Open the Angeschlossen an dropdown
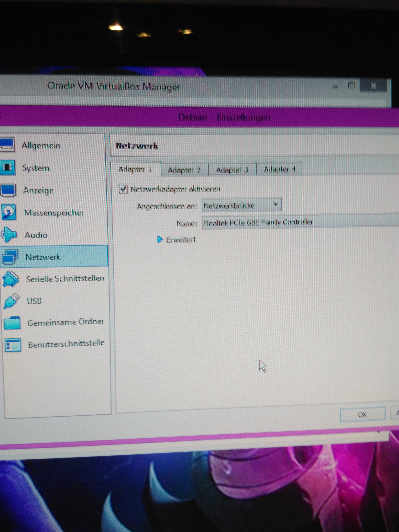The height and width of the screenshot is (532, 399). tap(241, 205)
